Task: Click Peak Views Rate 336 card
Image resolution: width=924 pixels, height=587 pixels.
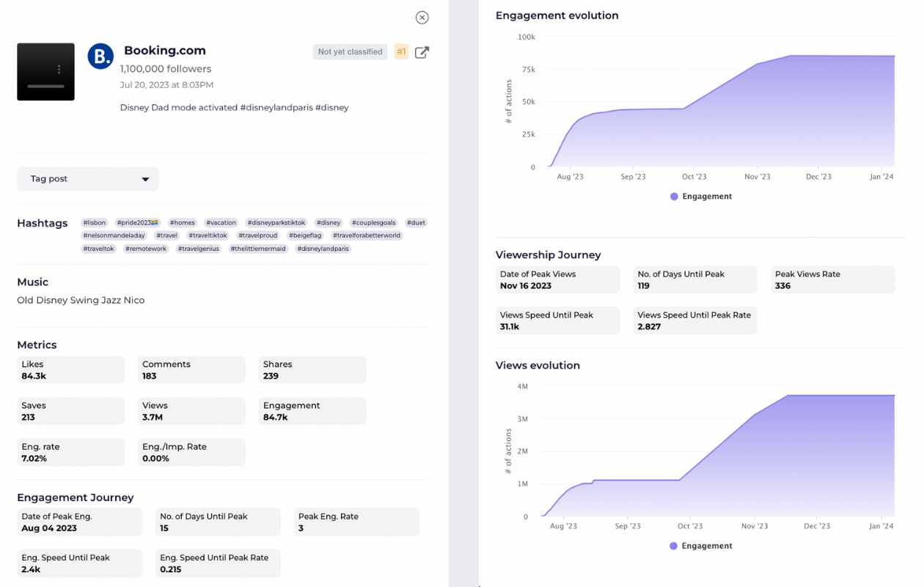Action: 833,280
